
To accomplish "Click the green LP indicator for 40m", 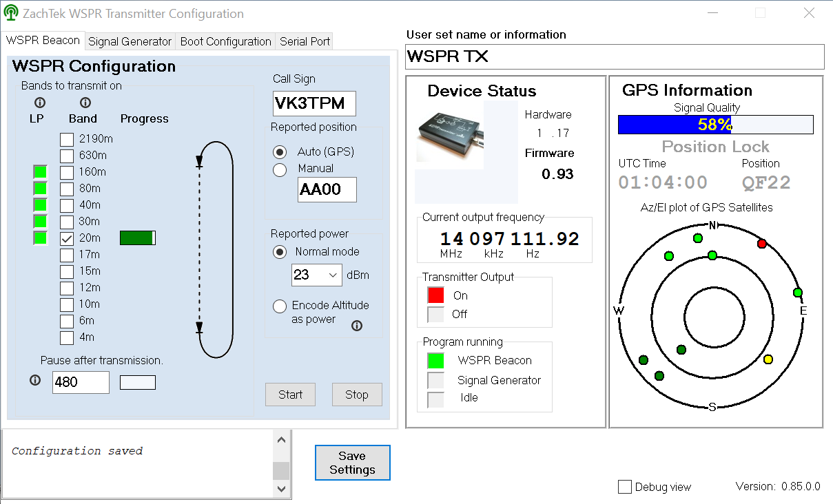I will click(41, 205).
